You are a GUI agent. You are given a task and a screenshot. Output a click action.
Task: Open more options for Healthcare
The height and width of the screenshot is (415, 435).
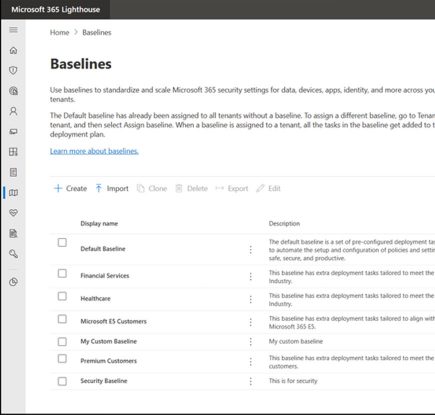[251, 299]
